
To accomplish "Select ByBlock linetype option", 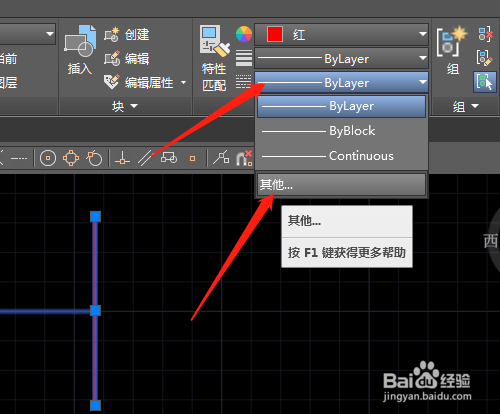I will tap(342, 131).
